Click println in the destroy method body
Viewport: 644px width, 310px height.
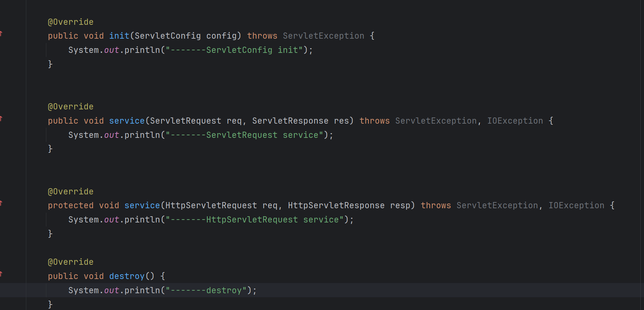[142, 290]
